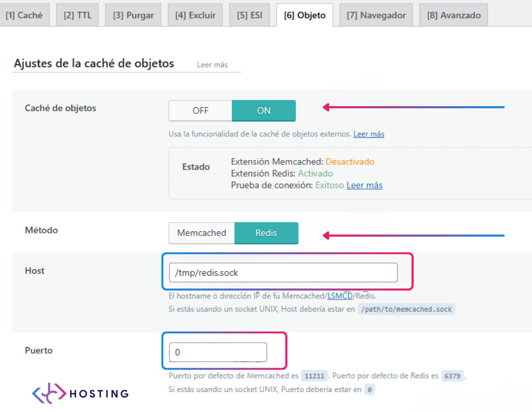
Task: Open the [2] TTL settings tab
Action: (77, 15)
